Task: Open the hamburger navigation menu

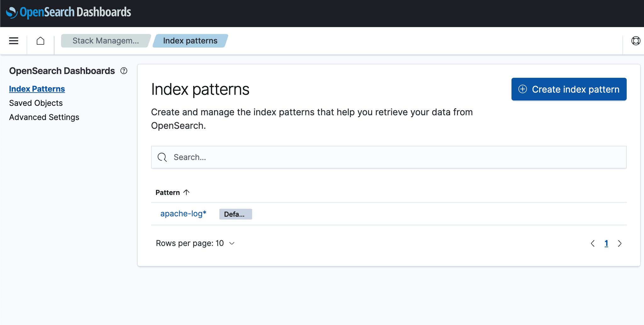Action: (x=14, y=41)
